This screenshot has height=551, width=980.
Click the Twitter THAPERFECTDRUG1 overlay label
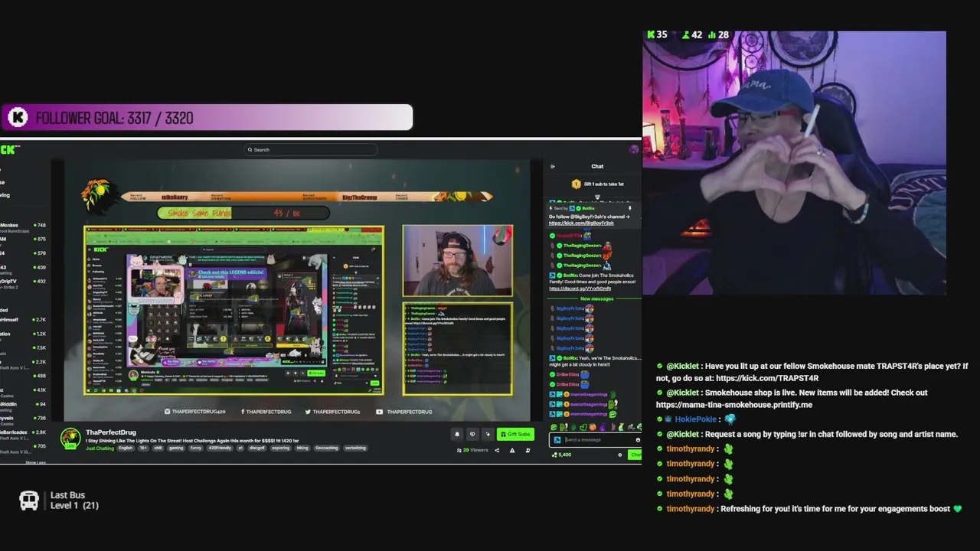tap(332, 412)
